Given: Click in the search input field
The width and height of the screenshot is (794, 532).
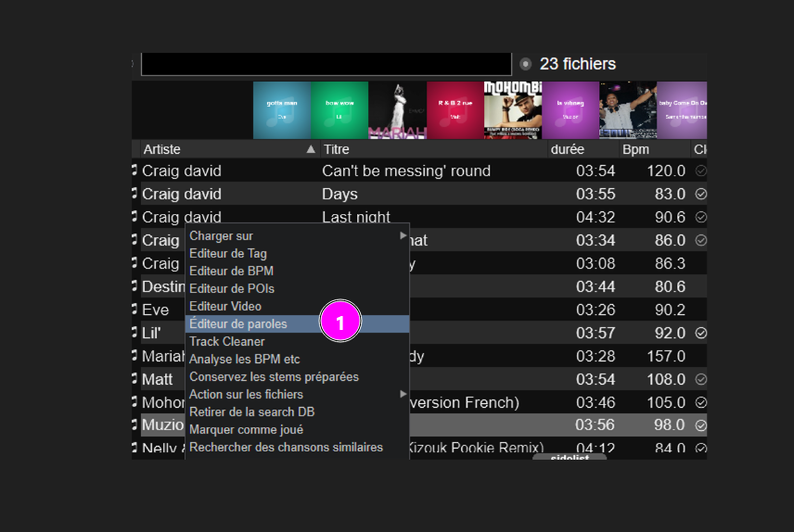Looking at the screenshot, I should [326, 64].
